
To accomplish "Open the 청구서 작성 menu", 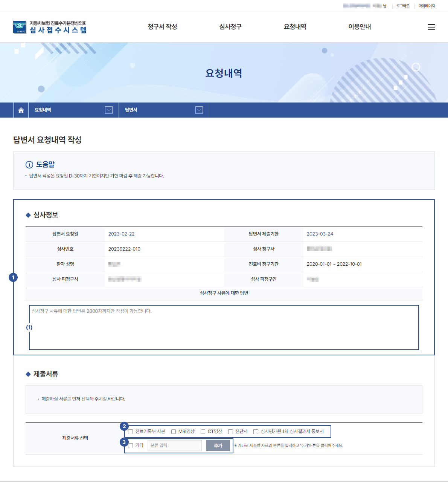I will (x=162, y=27).
